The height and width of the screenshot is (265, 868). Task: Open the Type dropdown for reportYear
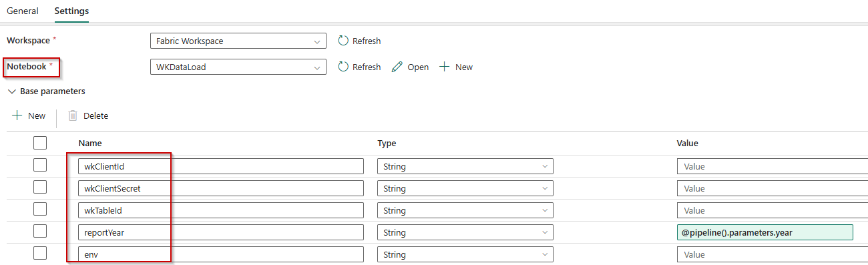pyautogui.click(x=465, y=232)
